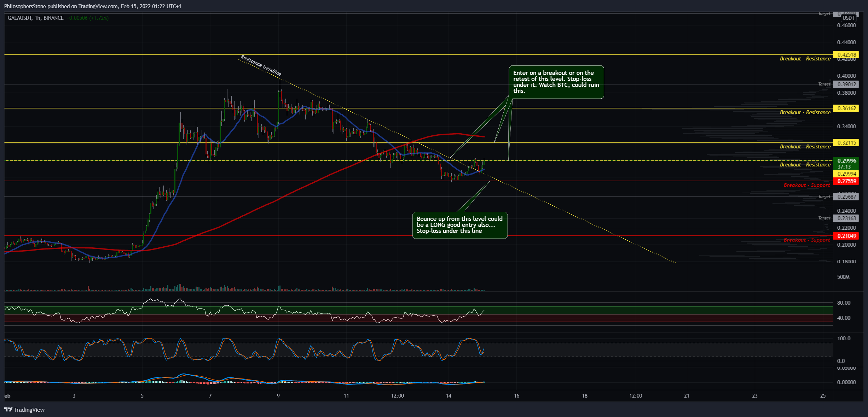
Task: Click the 12:00 tick between 18 and 21
Action: (636, 396)
